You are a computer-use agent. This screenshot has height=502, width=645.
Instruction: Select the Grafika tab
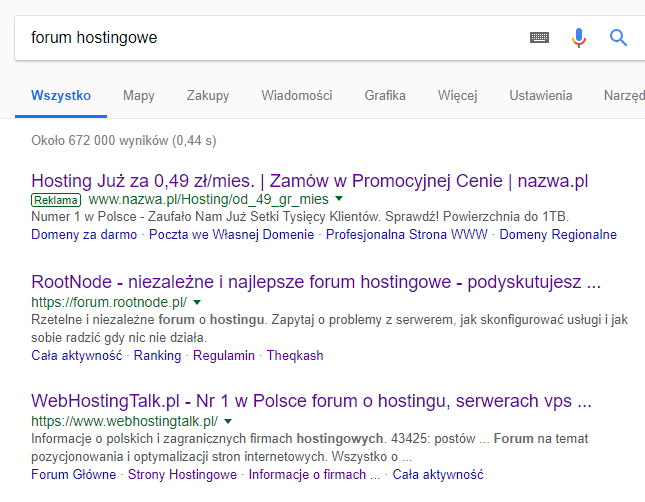tap(384, 96)
